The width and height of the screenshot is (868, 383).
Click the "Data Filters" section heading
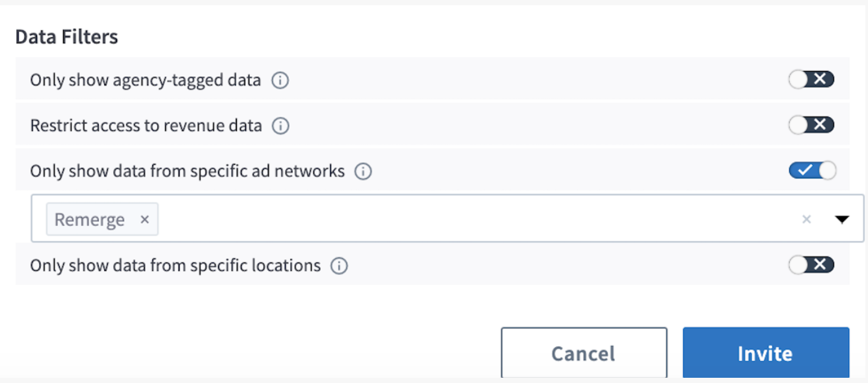(66, 36)
